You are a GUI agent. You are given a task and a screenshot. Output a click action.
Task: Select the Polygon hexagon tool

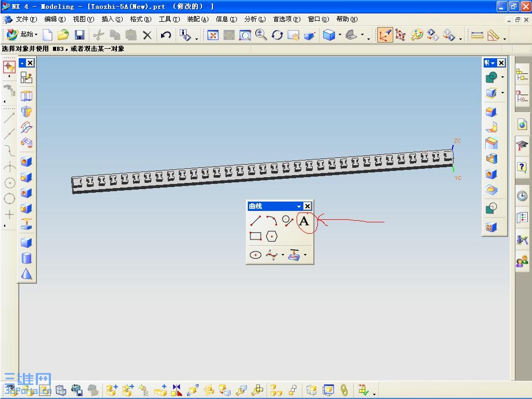point(272,236)
